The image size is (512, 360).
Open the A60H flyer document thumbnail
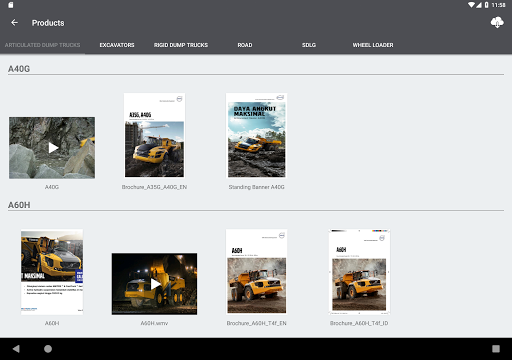point(52,272)
